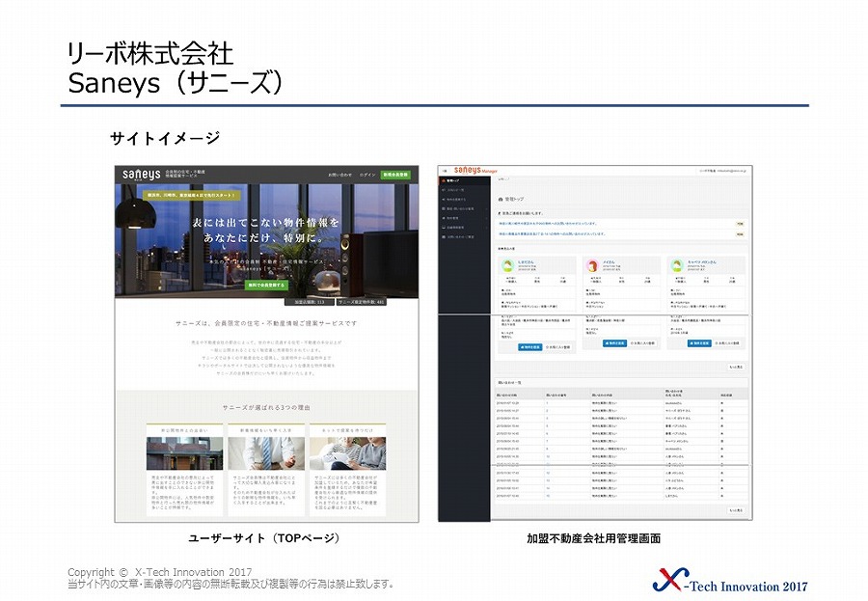Click しまださん green avatar icon

pos(507,266)
